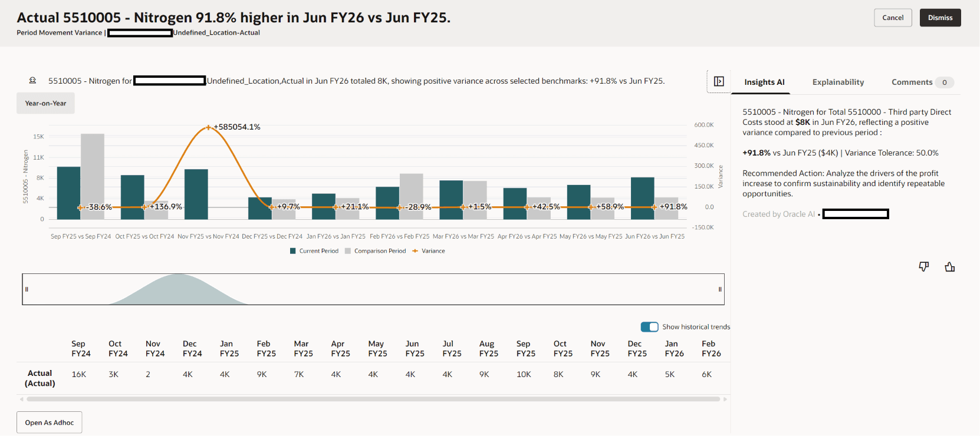This screenshot has height=436, width=980.
Task: Click the Variance legend marker
Action: (x=415, y=251)
